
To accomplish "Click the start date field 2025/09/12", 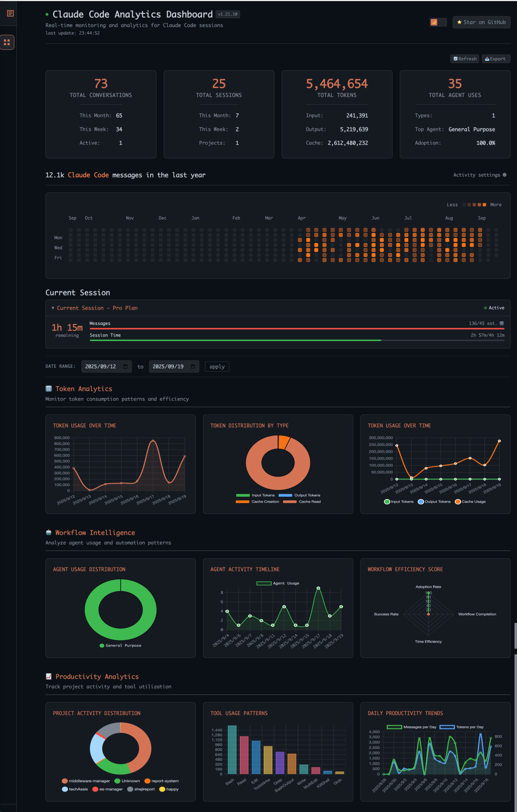I will (106, 367).
